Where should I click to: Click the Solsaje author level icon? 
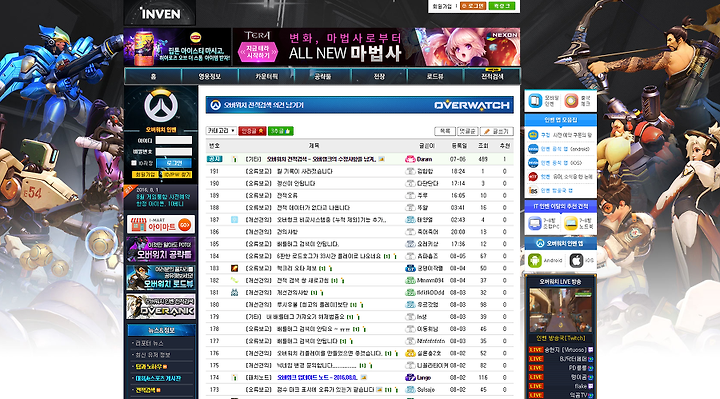coord(410,389)
